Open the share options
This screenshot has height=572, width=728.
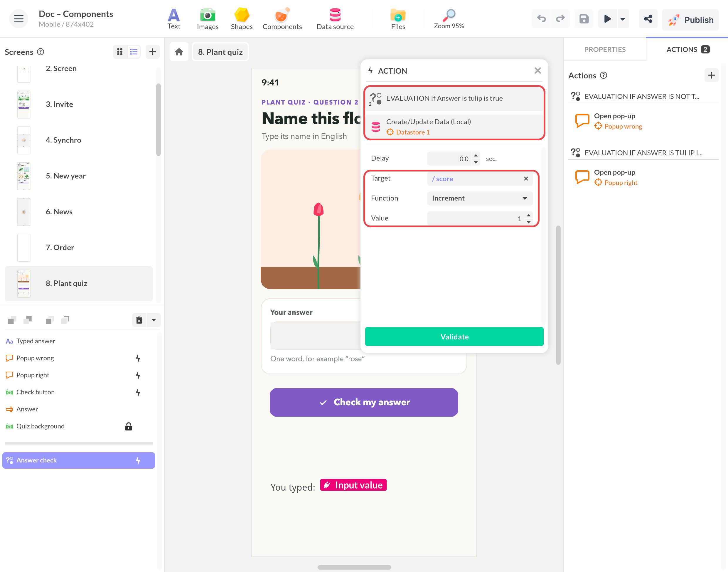click(x=648, y=19)
